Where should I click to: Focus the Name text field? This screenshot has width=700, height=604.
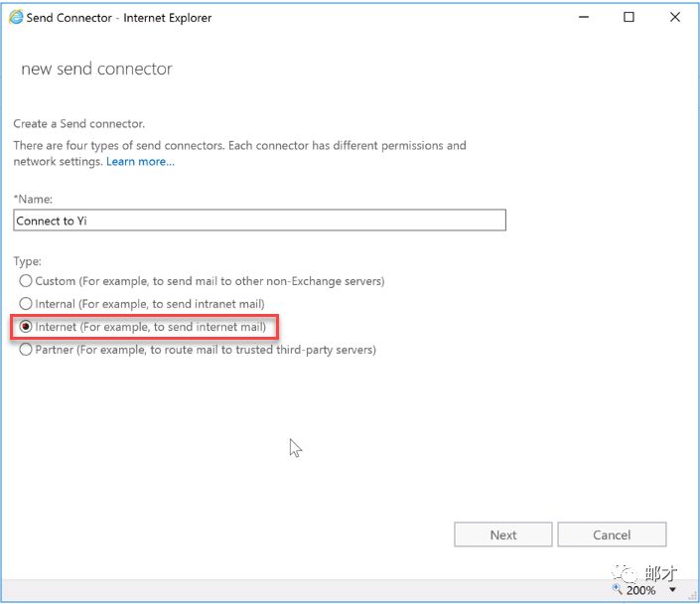259,221
